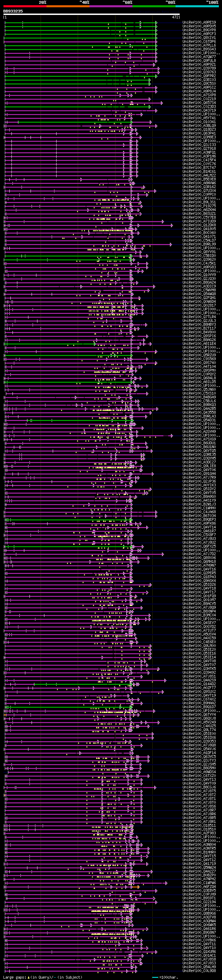Open hit UniRef100_B9GYP8

click(199, 30)
